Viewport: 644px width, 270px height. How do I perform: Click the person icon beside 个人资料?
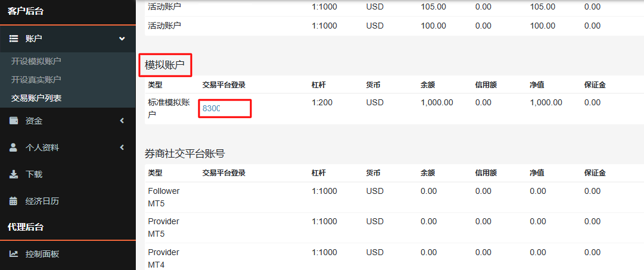pos(14,147)
